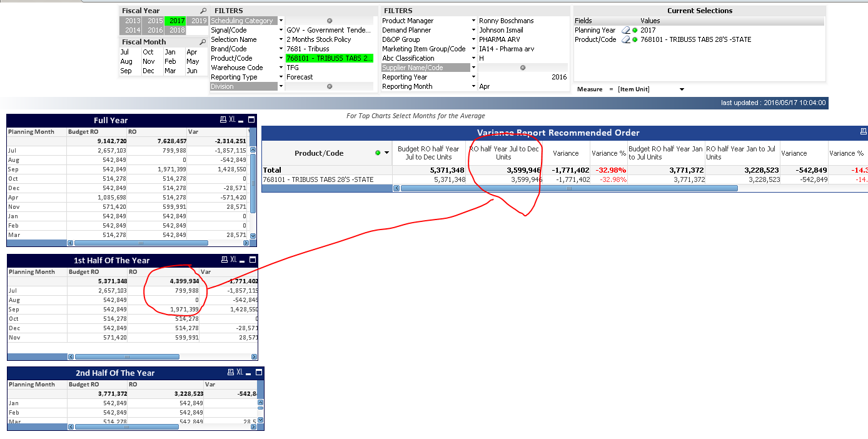Print the Full Year table
The width and height of the screenshot is (868, 439).
click(x=223, y=119)
